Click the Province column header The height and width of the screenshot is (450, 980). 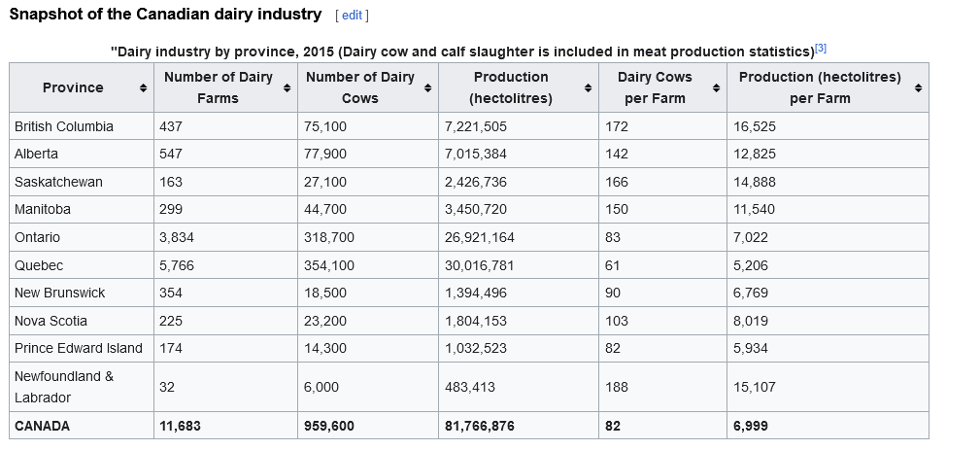click(x=73, y=87)
